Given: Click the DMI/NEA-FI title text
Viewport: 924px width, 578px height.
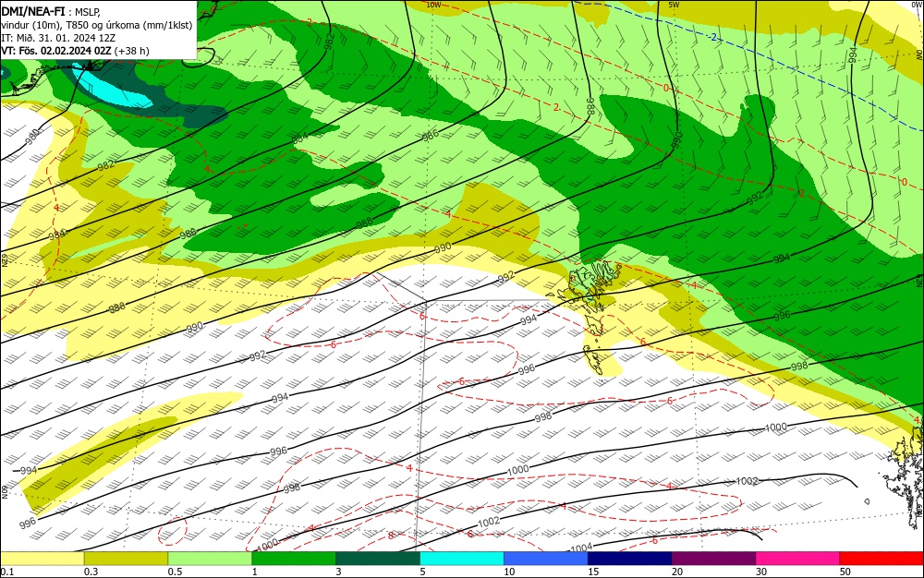Looking at the screenshot, I should click(x=33, y=10).
